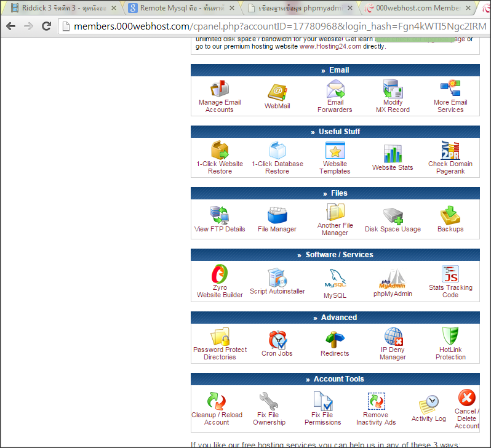Click the Cron Jobs text link
The width and height of the screenshot is (491, 448).
(x=277, y=353)
